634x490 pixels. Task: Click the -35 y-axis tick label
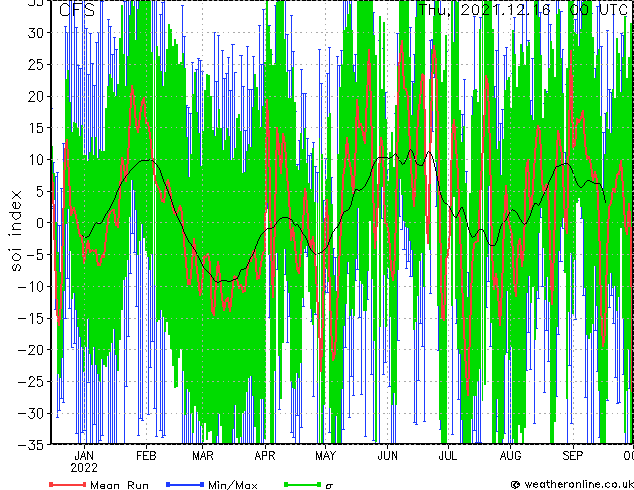tap(31, 445)
